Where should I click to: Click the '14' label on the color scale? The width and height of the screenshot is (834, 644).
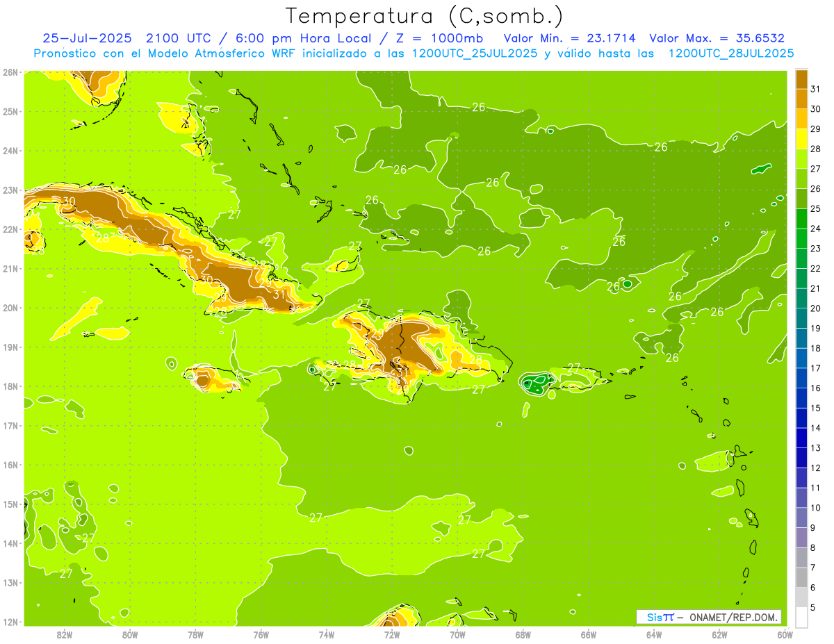pos(816,427)
